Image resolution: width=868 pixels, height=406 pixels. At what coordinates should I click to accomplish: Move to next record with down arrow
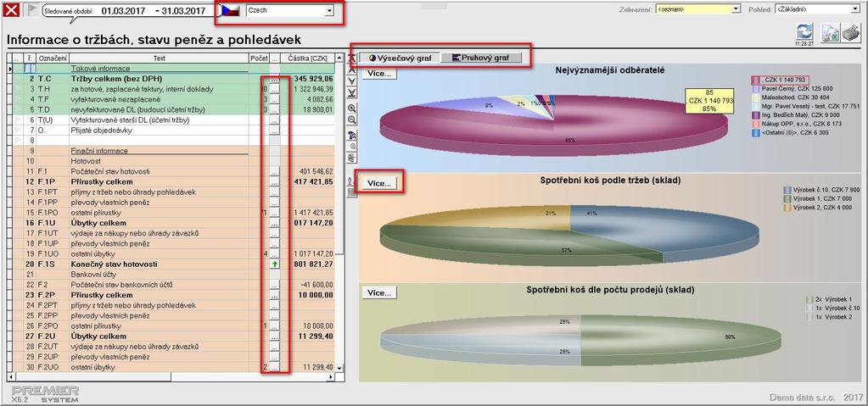click(x=351, y=81)
